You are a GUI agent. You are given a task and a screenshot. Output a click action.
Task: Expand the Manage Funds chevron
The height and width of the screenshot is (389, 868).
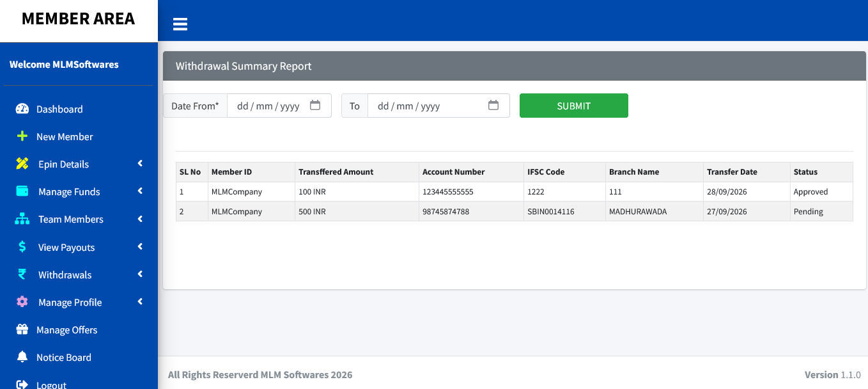tap(140, 191)
